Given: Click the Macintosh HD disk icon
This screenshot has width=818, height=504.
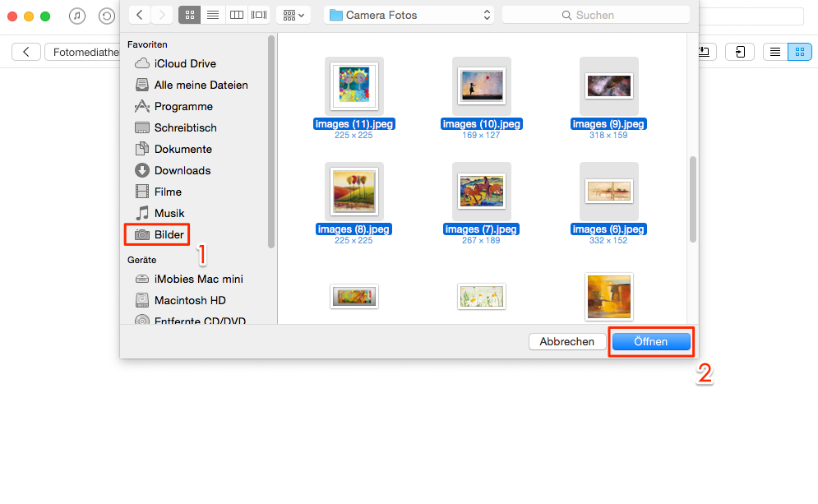Looking at the screenshot, I should coord(142,301).
